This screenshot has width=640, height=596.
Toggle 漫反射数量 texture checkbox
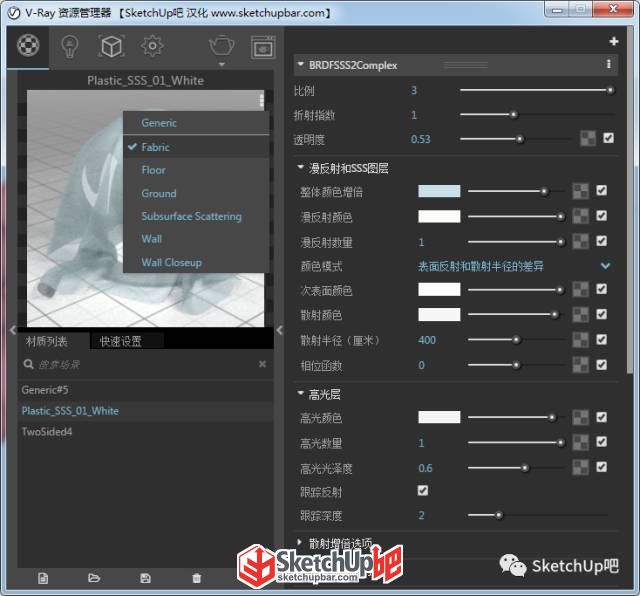click(601, 241)
